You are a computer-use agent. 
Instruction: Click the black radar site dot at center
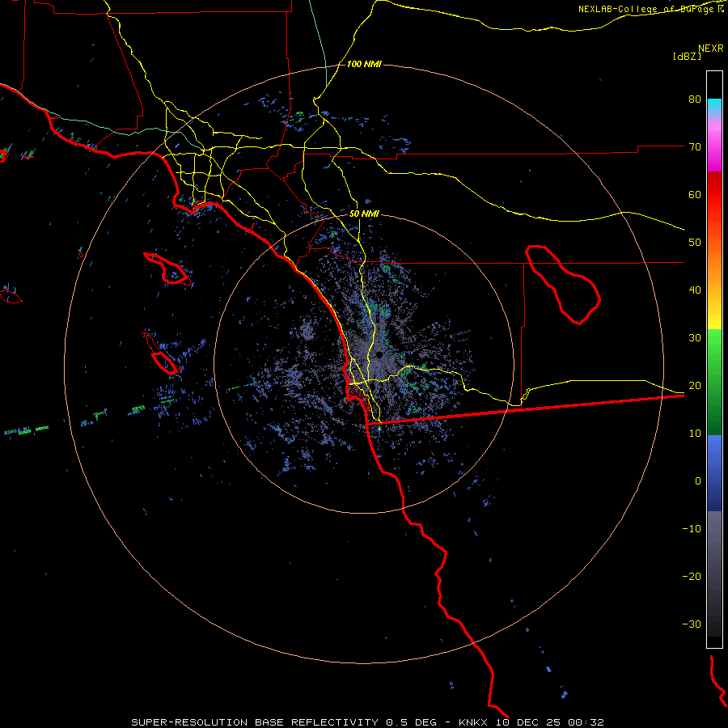click(379, 355)
